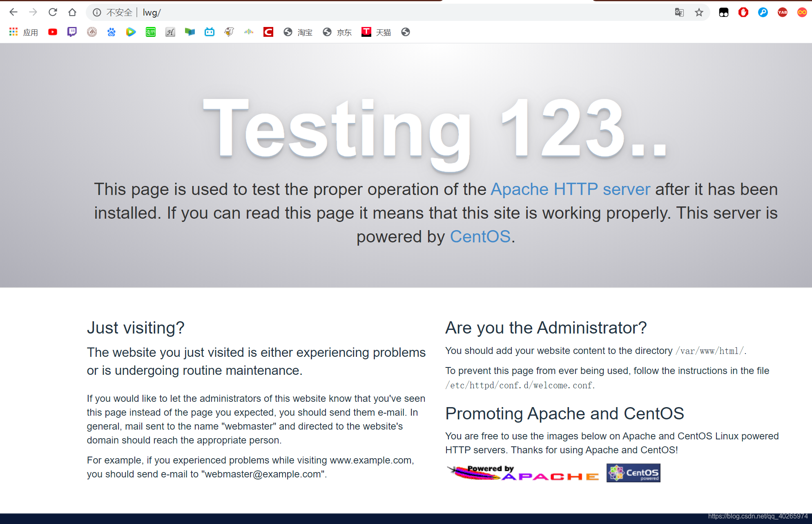Bookmark this page with the star
The image size is (812, 524).
click(x=699, y=13)
